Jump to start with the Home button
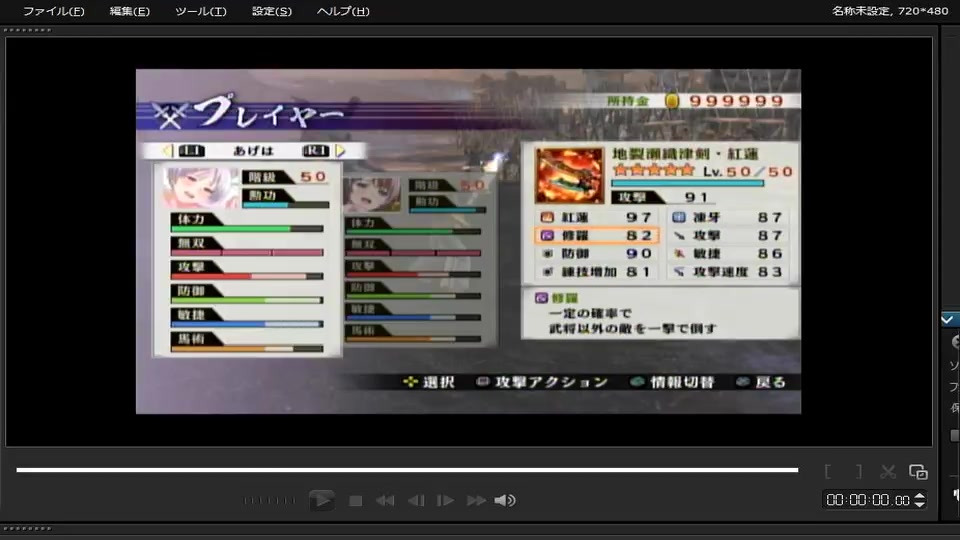The image size is (960, 540). (385, 501)
